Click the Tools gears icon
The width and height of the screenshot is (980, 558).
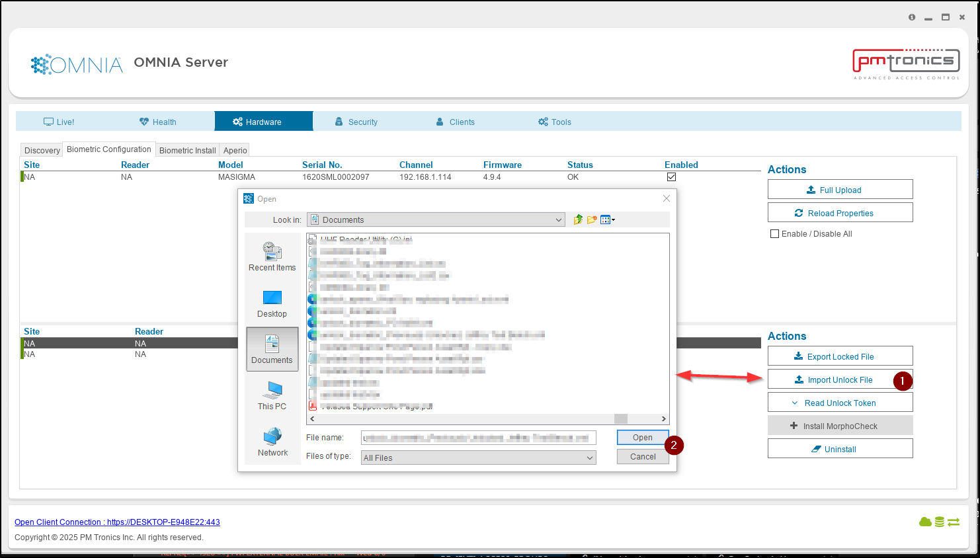543,122
